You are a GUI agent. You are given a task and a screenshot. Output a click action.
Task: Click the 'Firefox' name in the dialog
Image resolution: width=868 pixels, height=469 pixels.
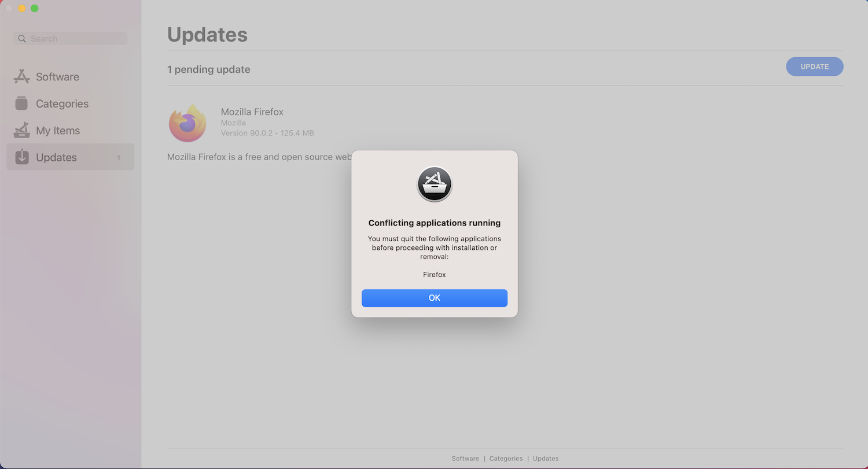coord(435,275)
